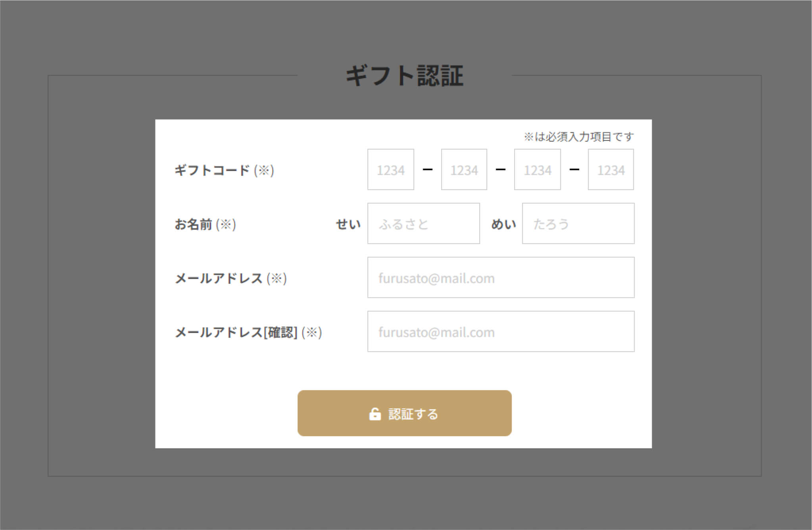This screenshot has height=530, width=812.
Task: Click the めい label text
Action: tap(503, 224)
